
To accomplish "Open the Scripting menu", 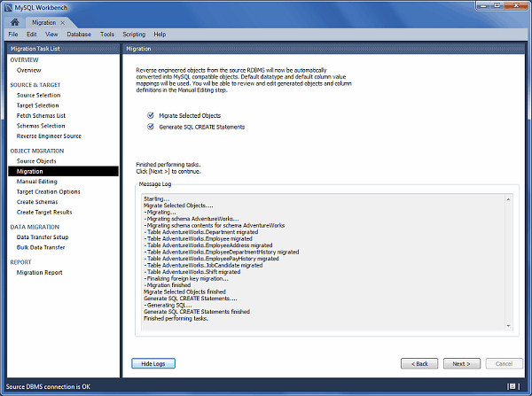I will 134,35.
